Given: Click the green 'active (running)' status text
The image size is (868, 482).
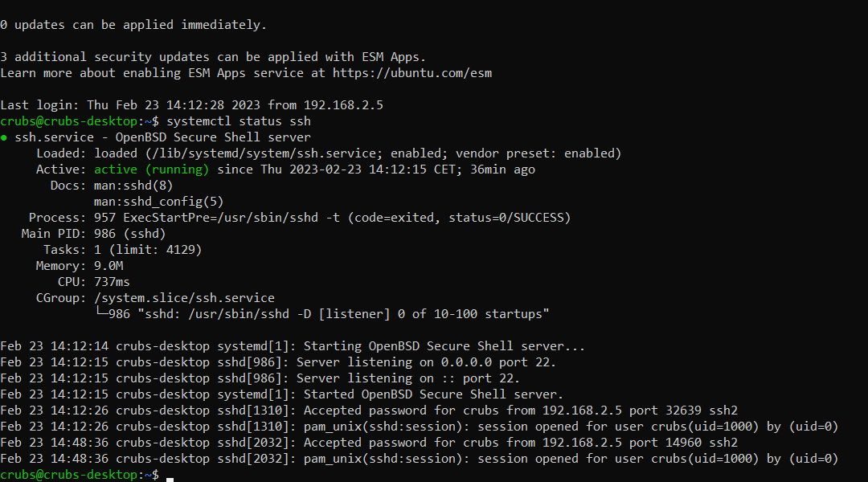Looking at the screenshot, I should tap(151, 170).
